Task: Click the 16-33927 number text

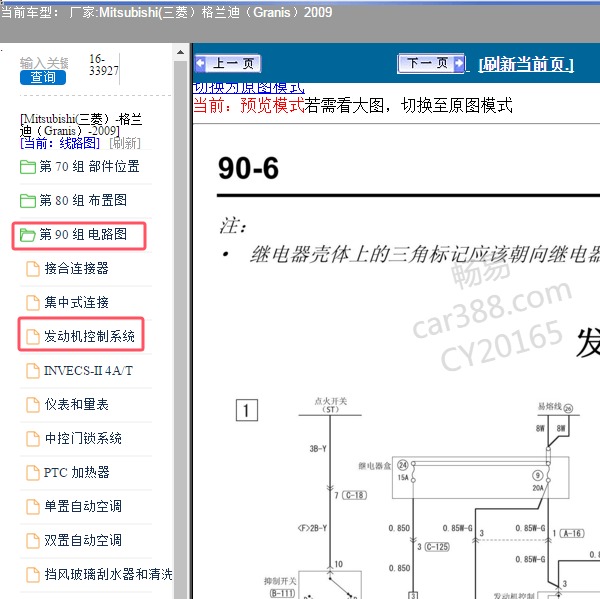Action: 104,64
